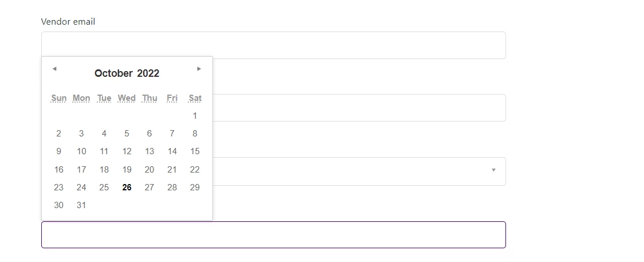The width and height of the screenshot is (644, 262).
Task: Select October 20 date
Action: [x=149, y=170]
